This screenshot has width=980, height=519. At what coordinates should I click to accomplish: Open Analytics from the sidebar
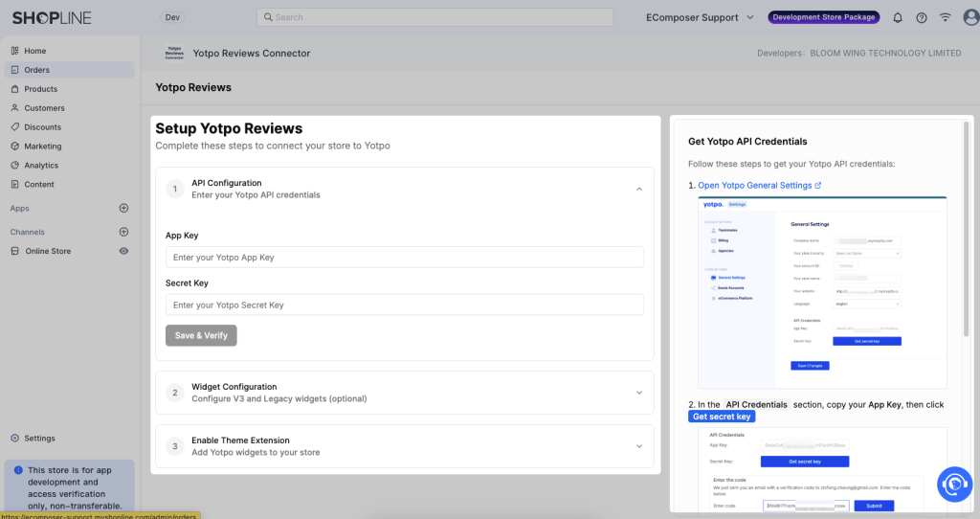click(x=41, y=166)
